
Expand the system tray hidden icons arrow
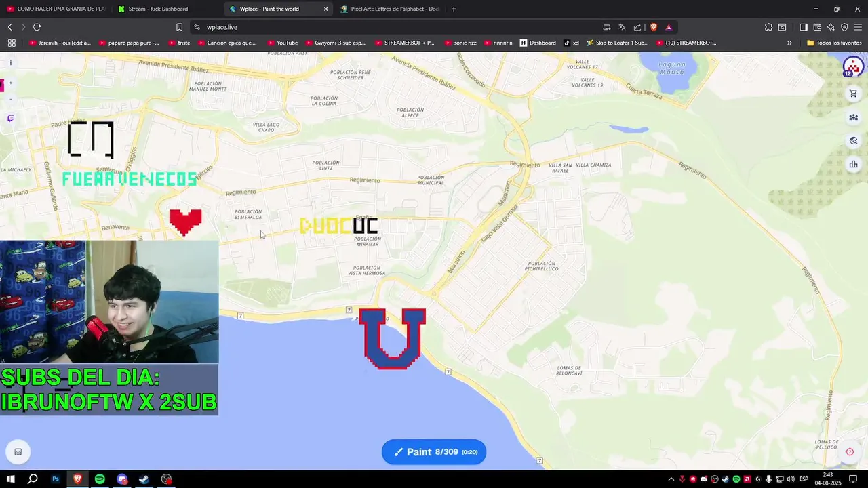671,479
